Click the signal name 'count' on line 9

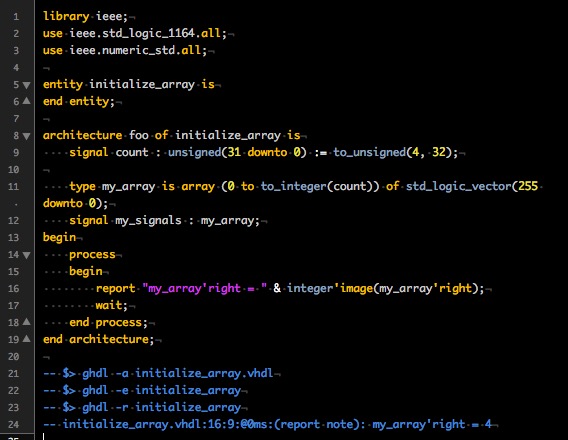pos(132,152)
